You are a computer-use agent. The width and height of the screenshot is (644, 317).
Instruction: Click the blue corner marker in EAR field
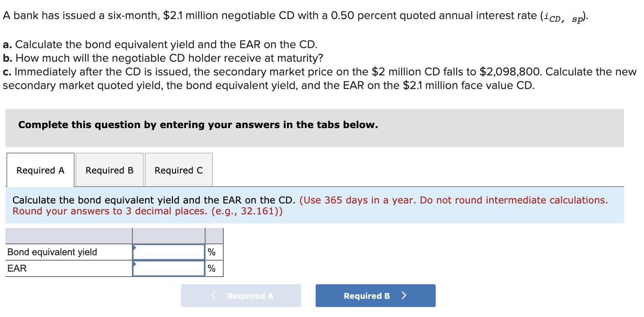(x=135, y=263)
